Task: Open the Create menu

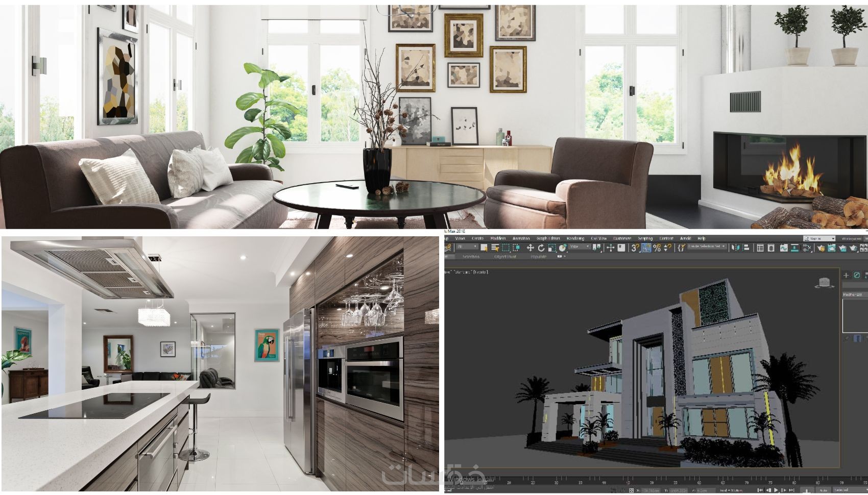Action: (x=477, y=238)
